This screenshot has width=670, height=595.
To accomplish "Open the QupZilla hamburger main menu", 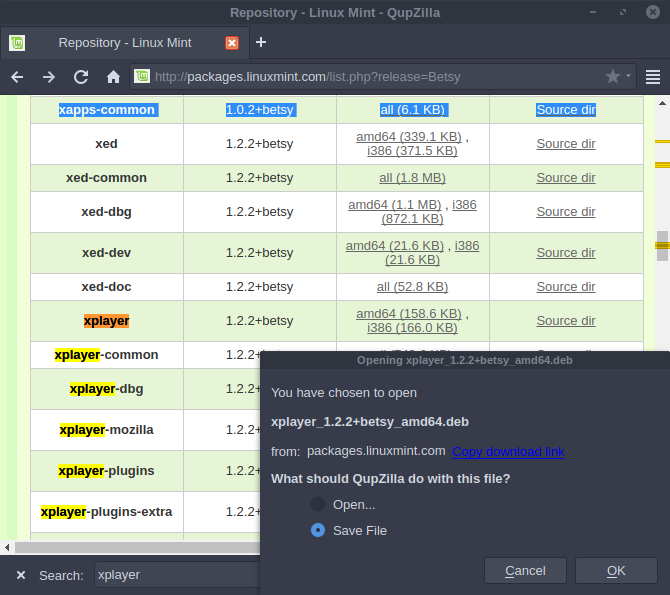I will pos(653,77).
